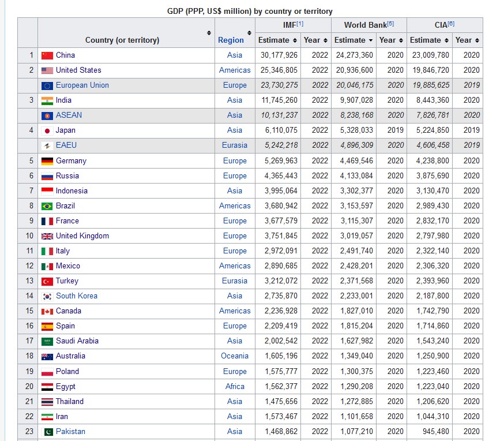Click the China flag icon
The height and width of the screenshot is (441, 504).
point(47,55)
